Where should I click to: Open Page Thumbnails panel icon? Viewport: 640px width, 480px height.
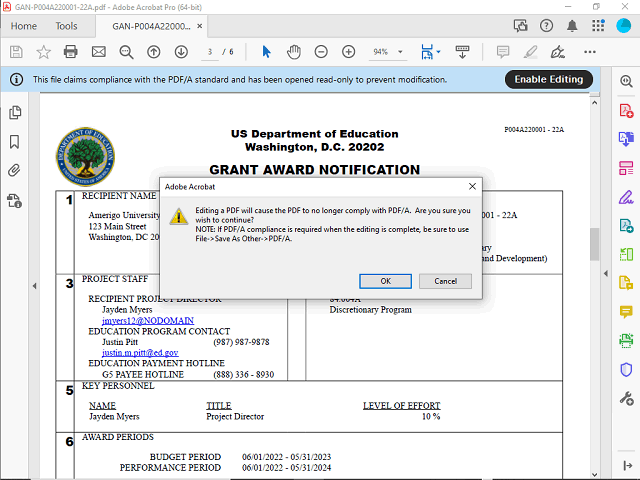click(15, 113)
